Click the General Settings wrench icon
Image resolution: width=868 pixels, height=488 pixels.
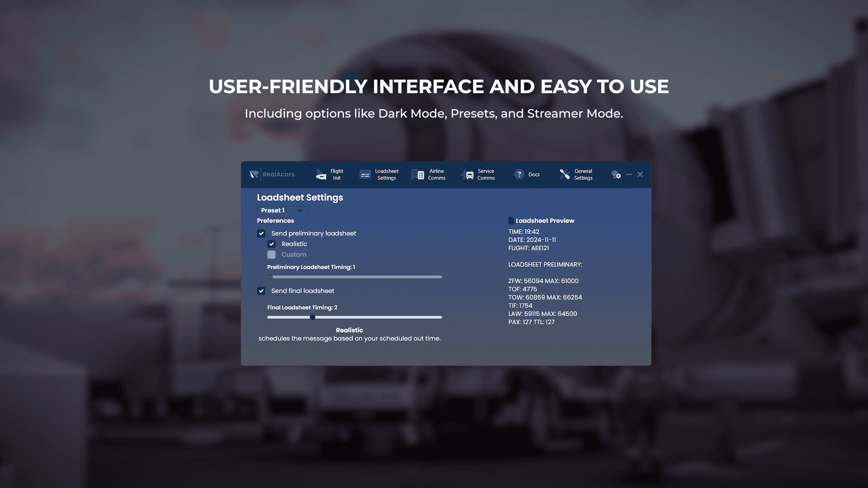565,174
